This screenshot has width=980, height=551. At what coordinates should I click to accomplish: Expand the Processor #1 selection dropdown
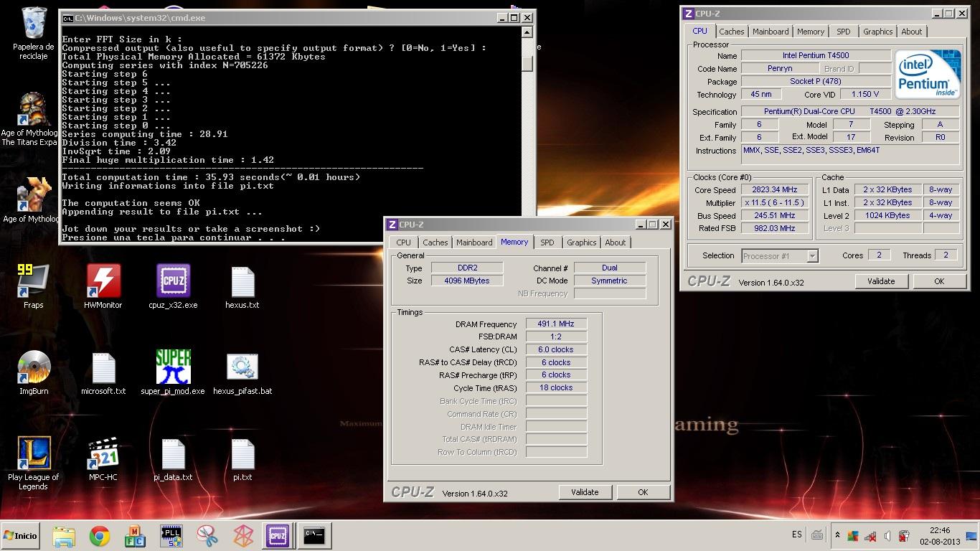(x=812, y=256)
